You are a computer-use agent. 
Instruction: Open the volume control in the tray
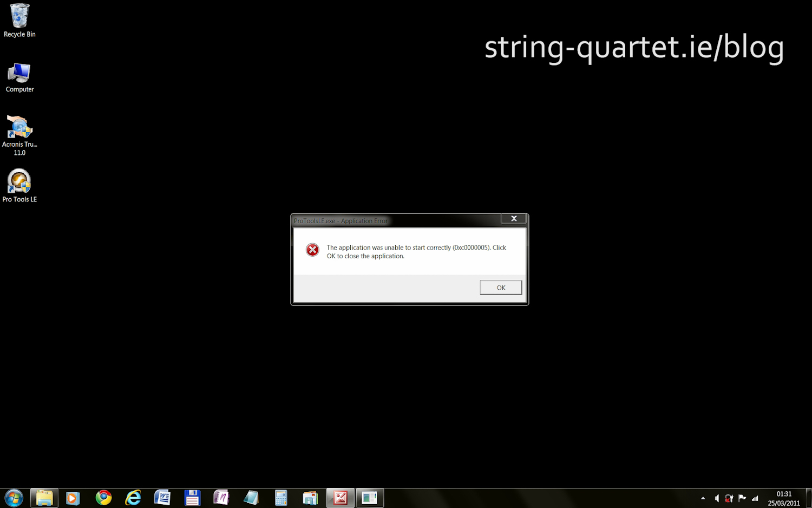[717, 498]
